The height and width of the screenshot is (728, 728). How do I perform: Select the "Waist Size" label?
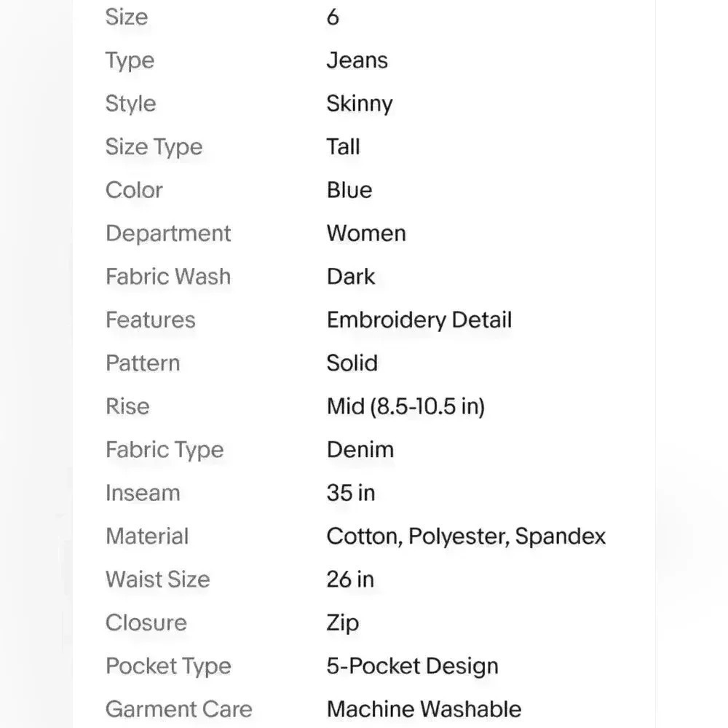click(157, 579)
